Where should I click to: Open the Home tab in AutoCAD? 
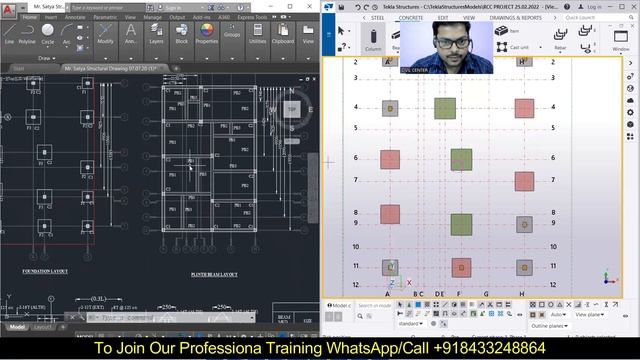point(29,17)
